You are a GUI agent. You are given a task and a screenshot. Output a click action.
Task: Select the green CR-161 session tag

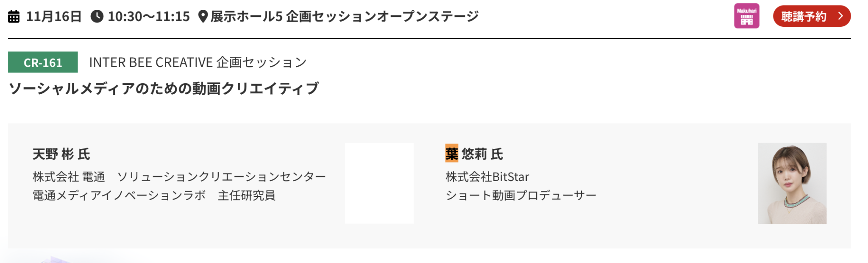click(43, 62)
